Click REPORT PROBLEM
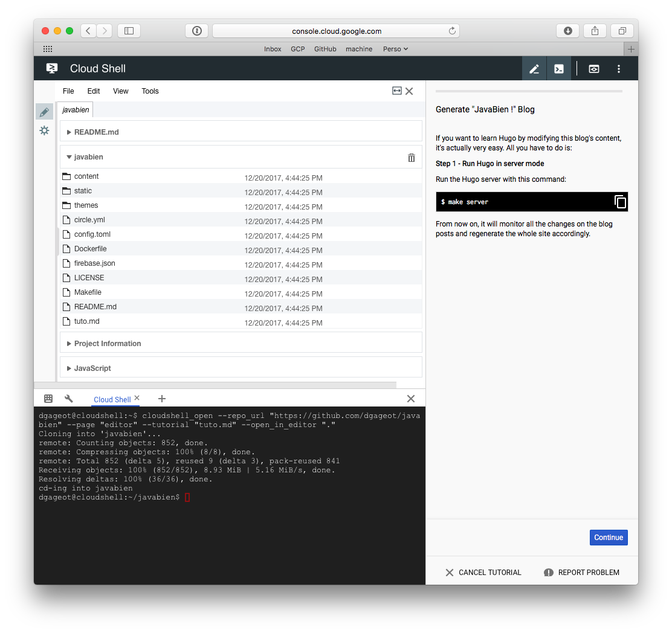Viewport: 672px width, 633px height. 581,573
